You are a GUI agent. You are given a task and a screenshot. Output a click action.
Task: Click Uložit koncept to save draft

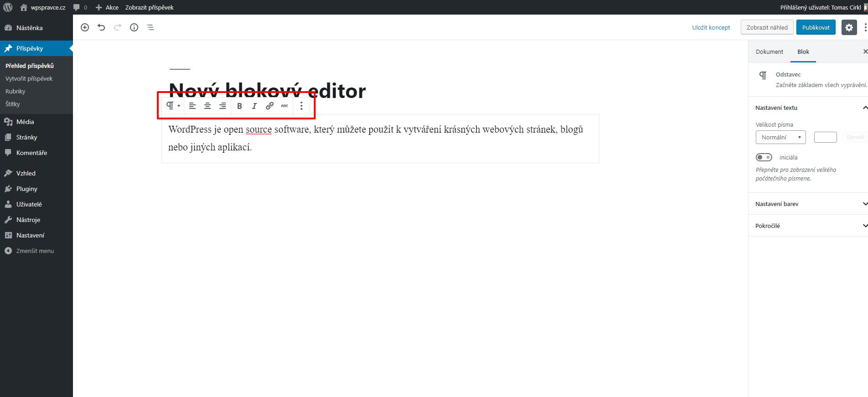click(711, 27)
